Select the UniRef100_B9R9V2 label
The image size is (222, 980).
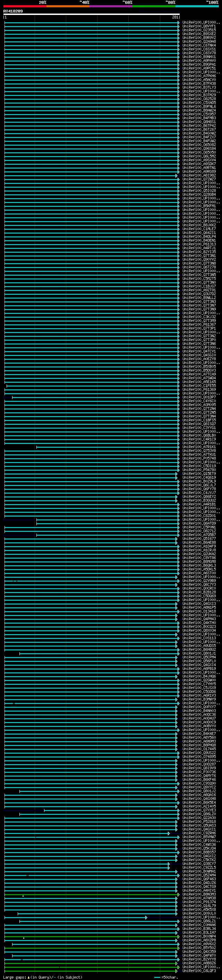point(199,38)
